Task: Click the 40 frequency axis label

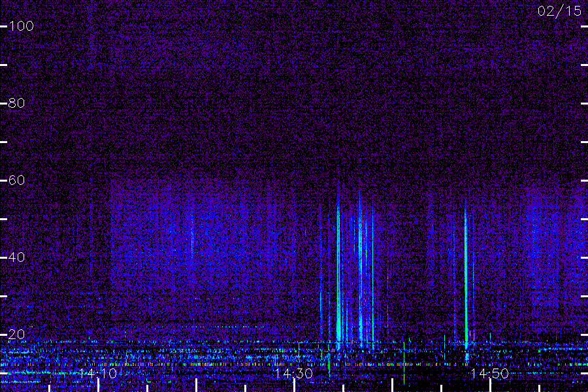Action: coord(16,257)
